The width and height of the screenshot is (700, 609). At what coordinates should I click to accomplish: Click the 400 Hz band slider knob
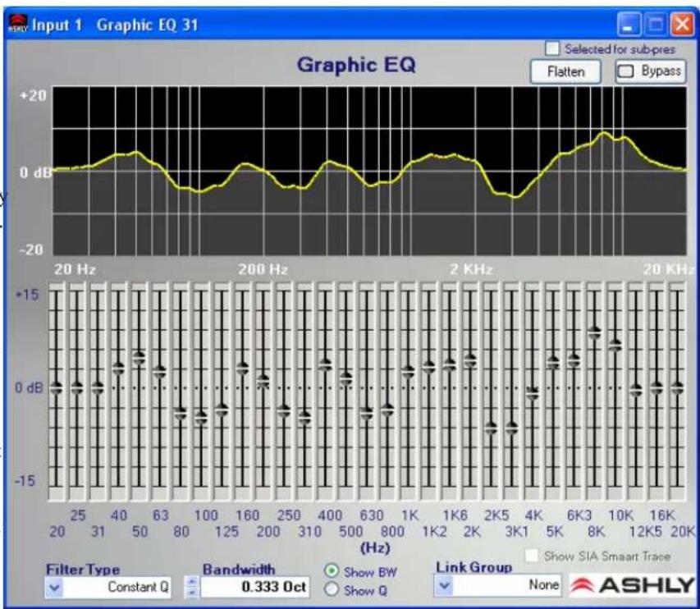(326, 364)
